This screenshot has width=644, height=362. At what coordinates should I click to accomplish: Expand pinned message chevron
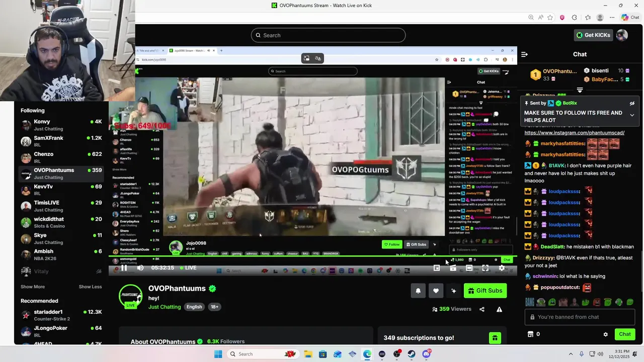[632, 115]
